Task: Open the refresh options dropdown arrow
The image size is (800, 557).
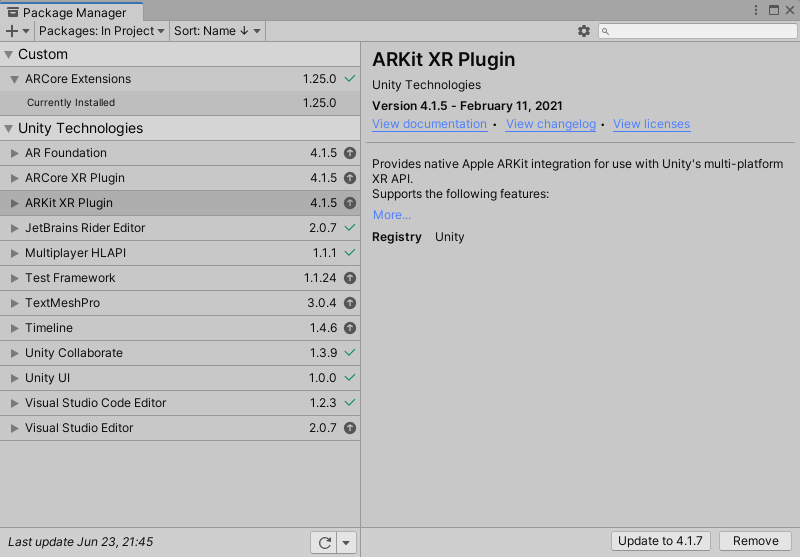Action: click(x=346, y=542)
